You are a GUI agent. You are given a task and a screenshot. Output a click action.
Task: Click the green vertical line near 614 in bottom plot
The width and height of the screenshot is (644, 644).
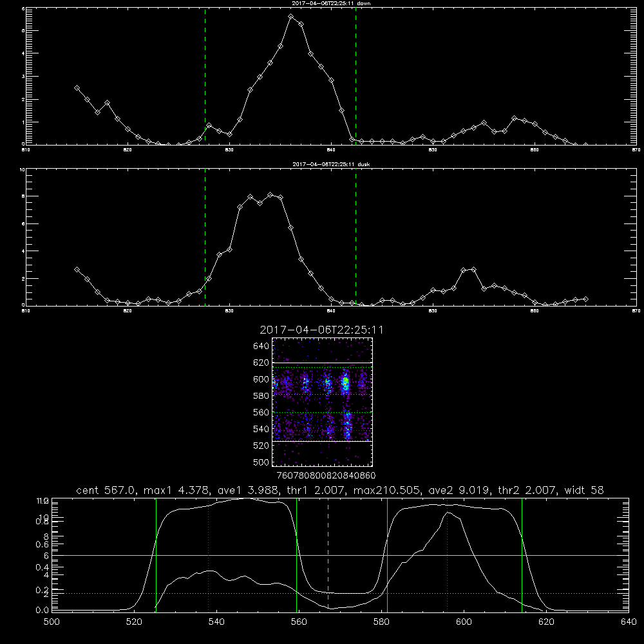[522, 554]
